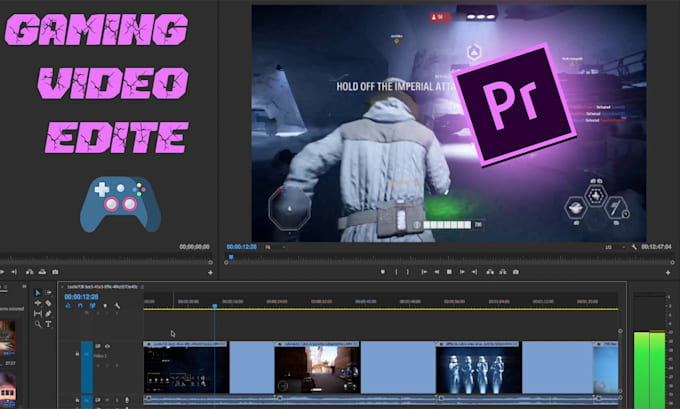Toggle nest sequences button in timeline

(x=68, y=306)
